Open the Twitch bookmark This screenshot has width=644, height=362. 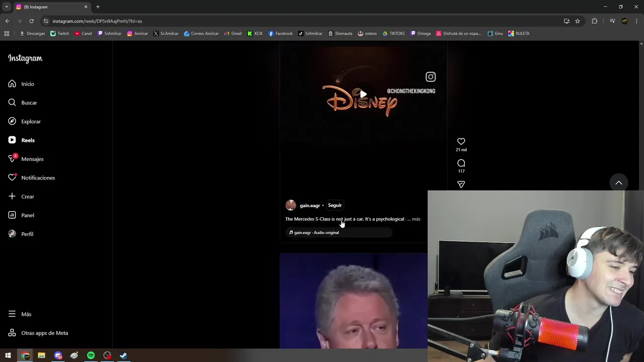60,34
